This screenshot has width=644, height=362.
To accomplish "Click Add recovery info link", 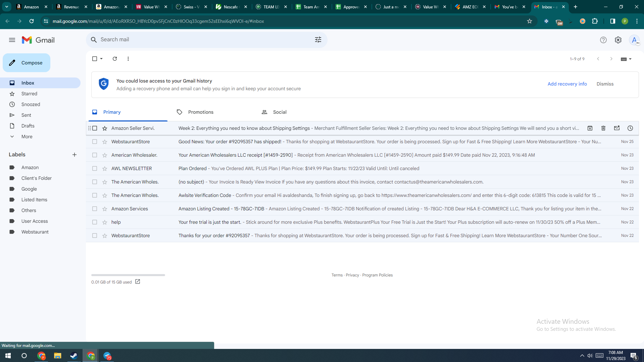I will 567,84.
